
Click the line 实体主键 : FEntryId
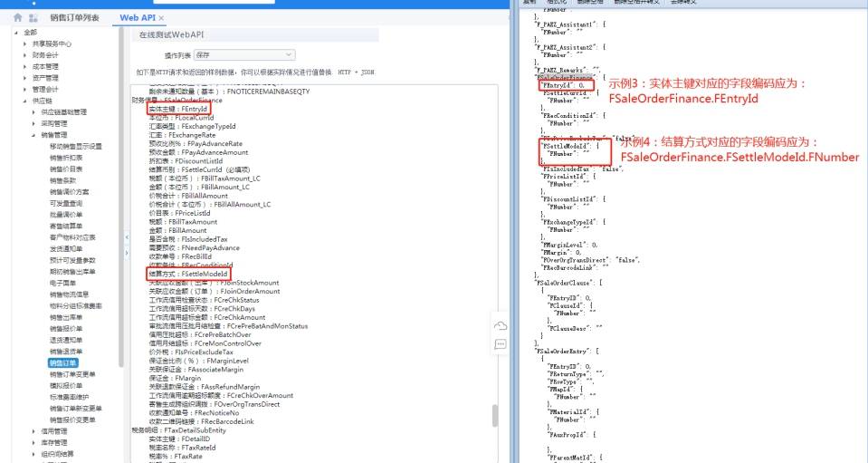tap(177, 109)
